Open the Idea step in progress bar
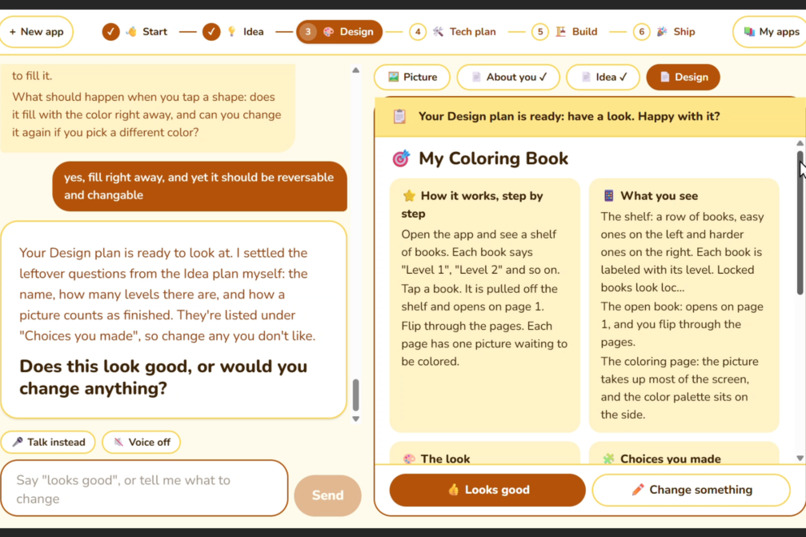The width and height of the screenshot is (806, 537). [x=233, y=32]
